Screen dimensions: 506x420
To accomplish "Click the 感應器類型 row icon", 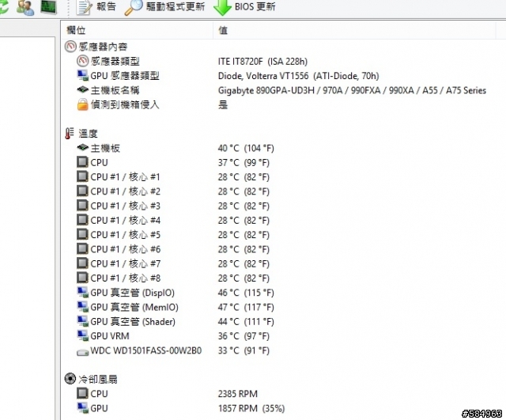I will point(82,61).
